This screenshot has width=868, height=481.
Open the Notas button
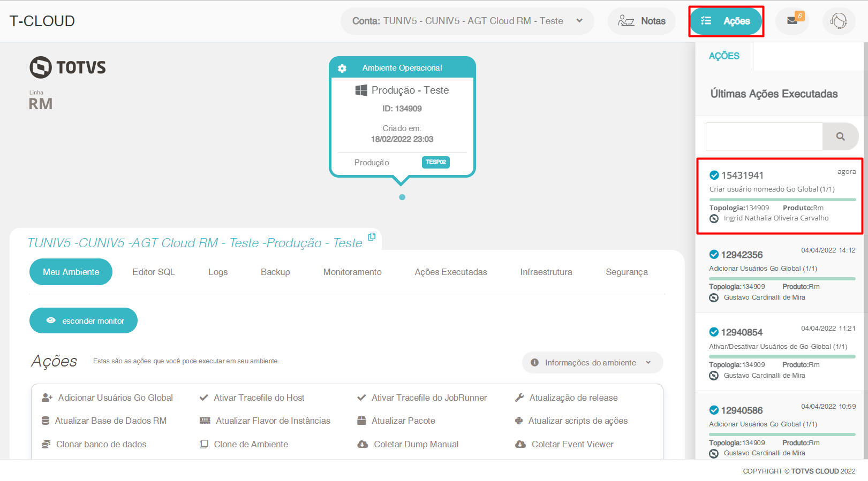[x=641, y=21]
